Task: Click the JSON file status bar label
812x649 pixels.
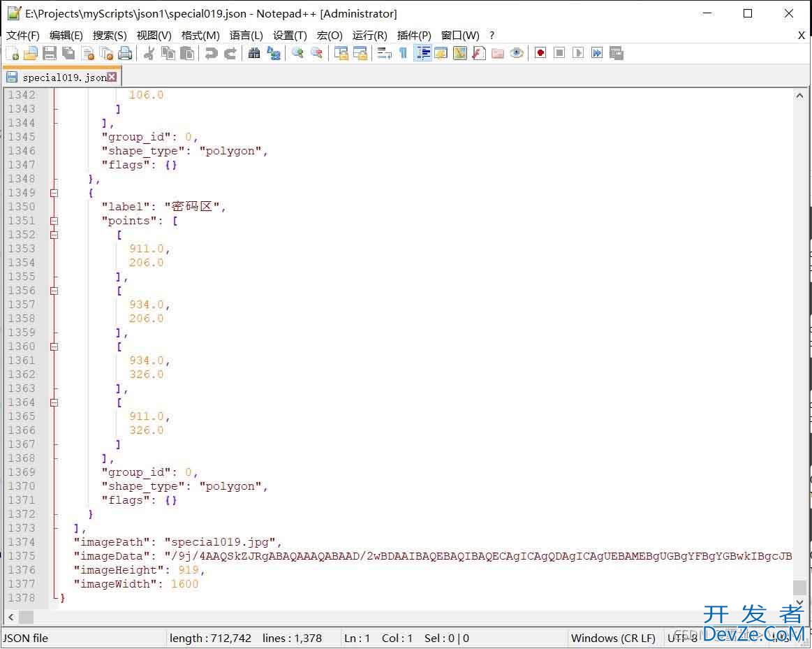Action: click(x=26, y=638)
